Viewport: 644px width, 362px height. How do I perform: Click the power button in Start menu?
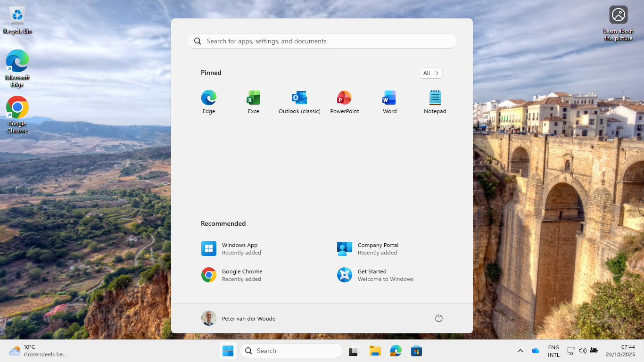pos(438,318)
